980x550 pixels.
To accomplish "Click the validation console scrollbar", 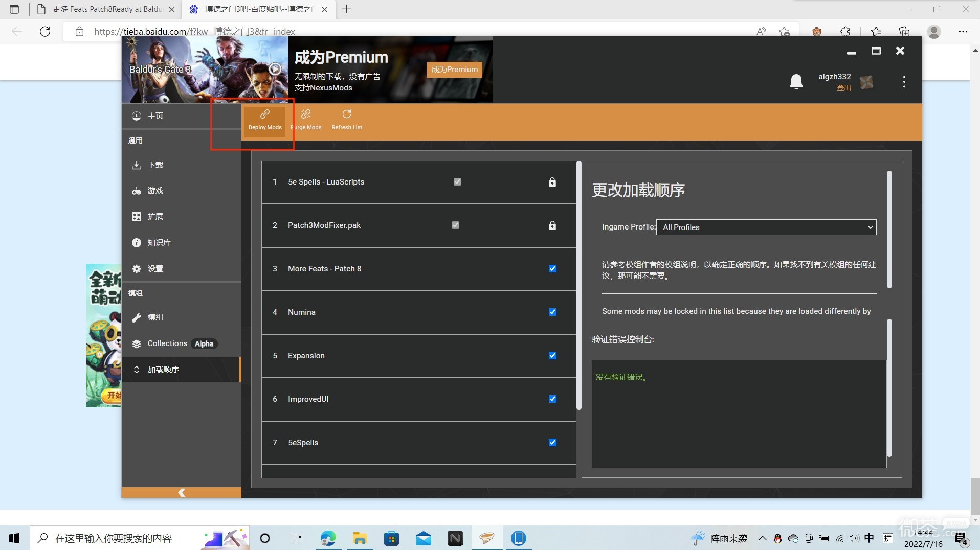I will 889,388.
